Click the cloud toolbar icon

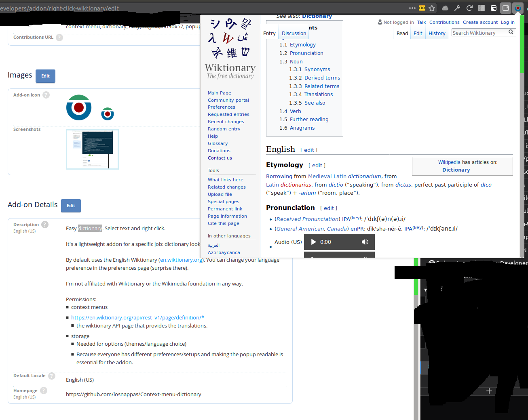coord(445,8)
